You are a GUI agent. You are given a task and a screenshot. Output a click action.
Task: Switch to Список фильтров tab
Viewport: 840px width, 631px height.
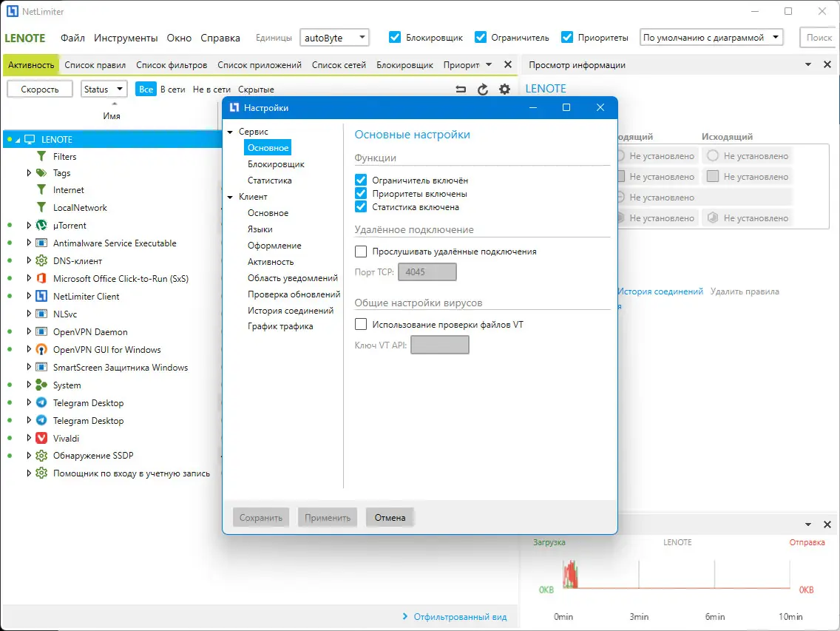tap(172, 65)
